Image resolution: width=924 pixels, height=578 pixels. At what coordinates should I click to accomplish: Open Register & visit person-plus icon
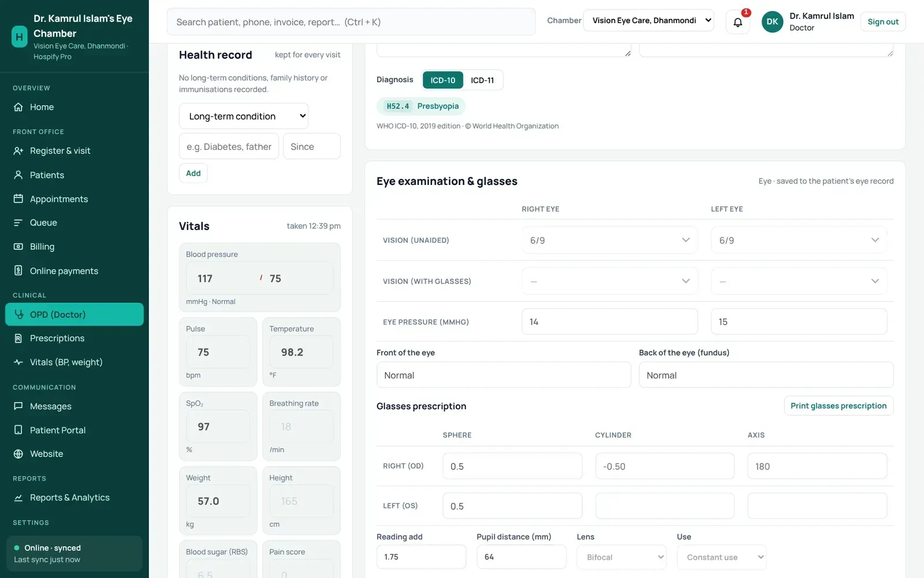point(18,151)
